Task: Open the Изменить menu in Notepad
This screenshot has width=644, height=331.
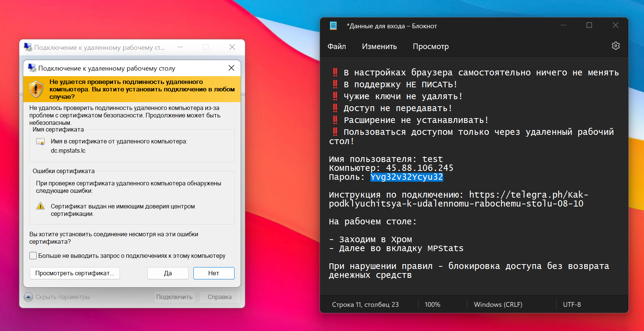Action: tap(379, 46)
